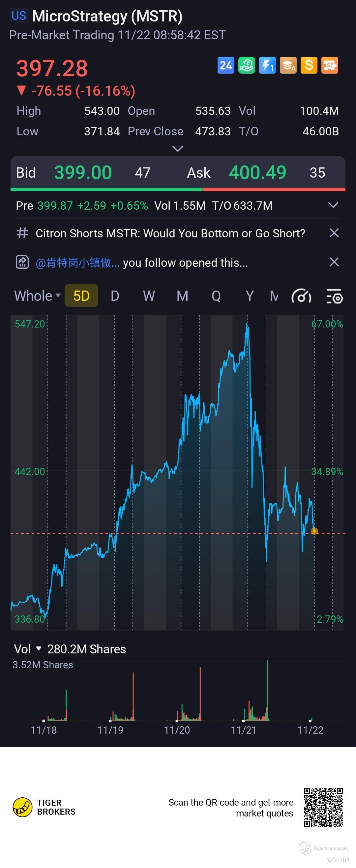Tap the green hand-with-coin icon

pos(247,65)
